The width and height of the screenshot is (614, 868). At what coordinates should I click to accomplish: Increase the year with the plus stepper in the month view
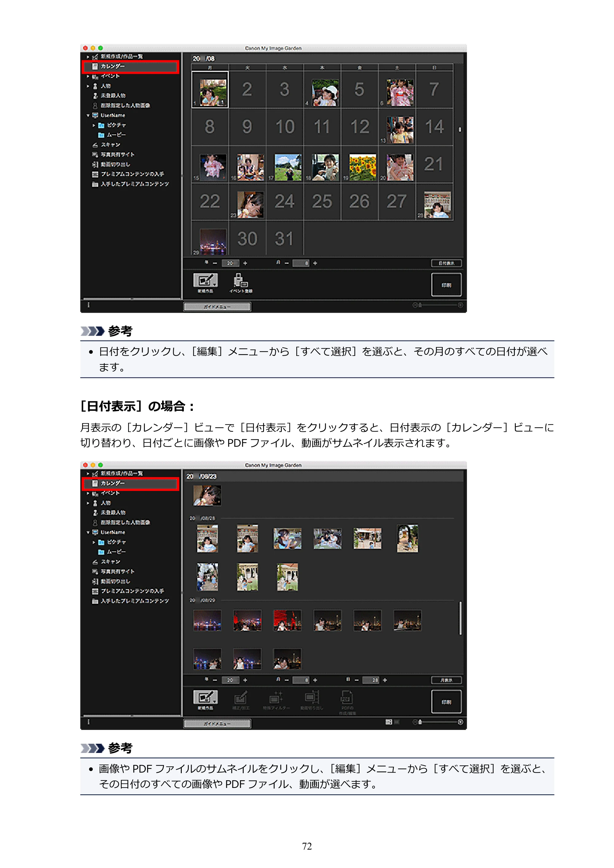tap(245, 263)
